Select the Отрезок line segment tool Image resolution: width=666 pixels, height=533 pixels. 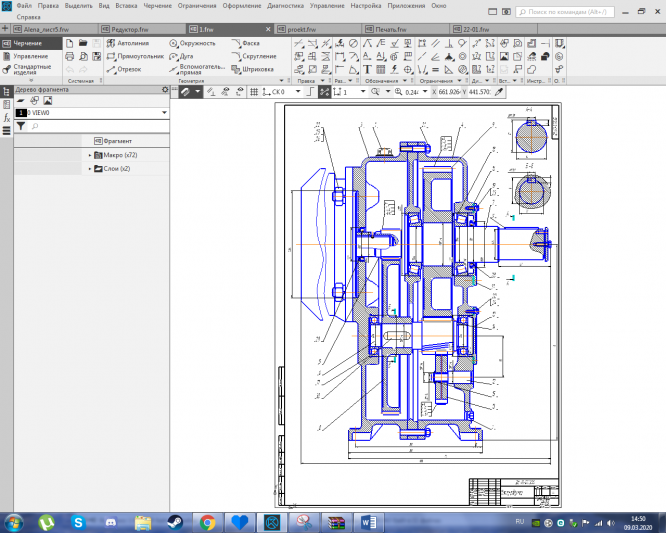click(x=124, y=69)
